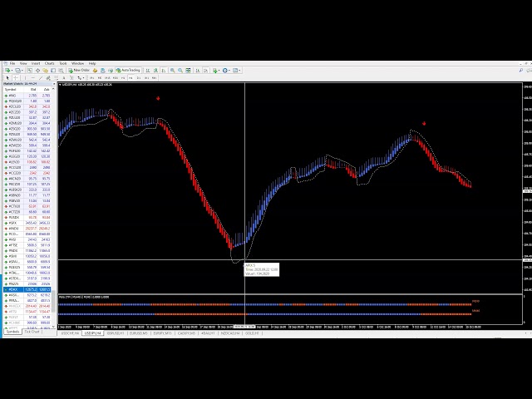Switch to the Tick Chart tab

(x=32, y=332)
